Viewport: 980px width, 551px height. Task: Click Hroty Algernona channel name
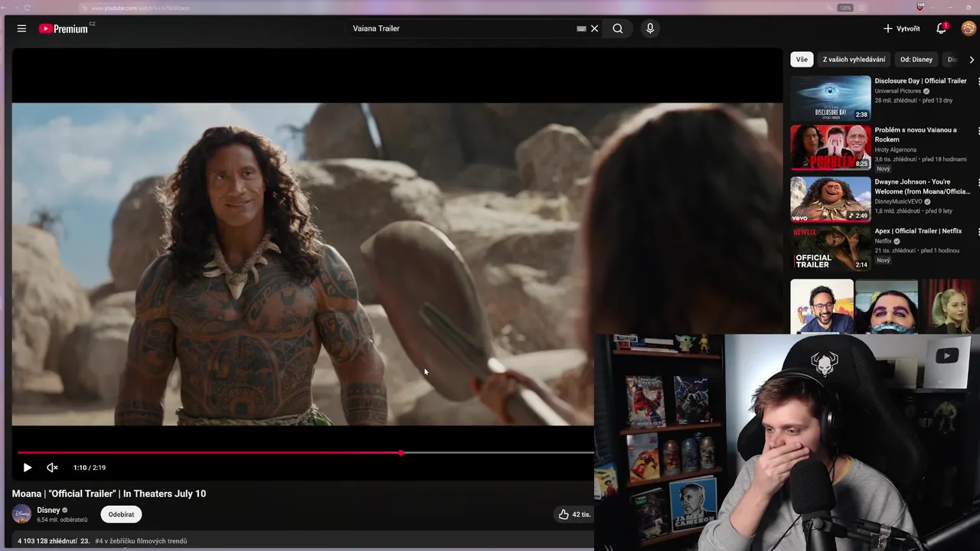click(896, 150)
